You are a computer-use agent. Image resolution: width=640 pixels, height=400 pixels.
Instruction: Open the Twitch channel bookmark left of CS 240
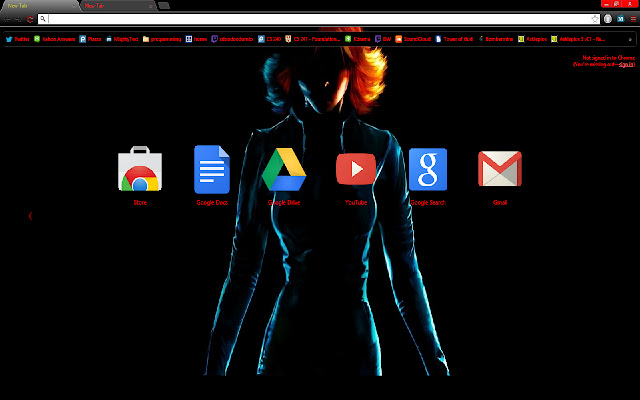232,39
